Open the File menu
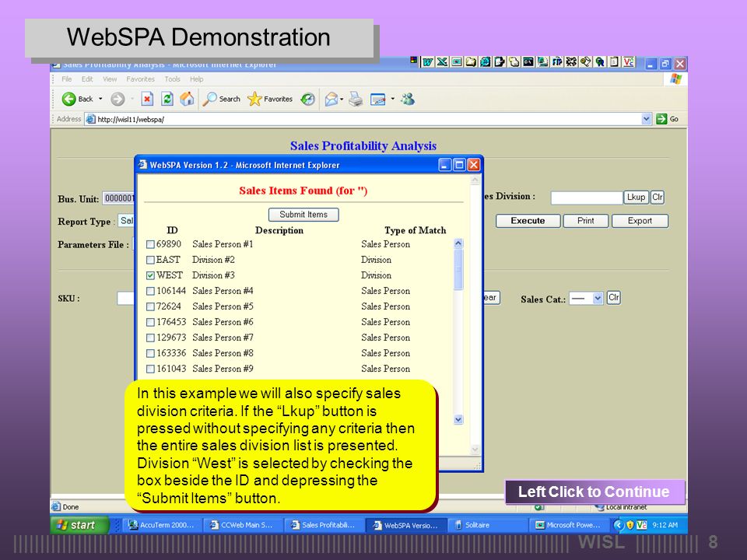Viewport: 747px width, 560px height. [x=67, y=79]
